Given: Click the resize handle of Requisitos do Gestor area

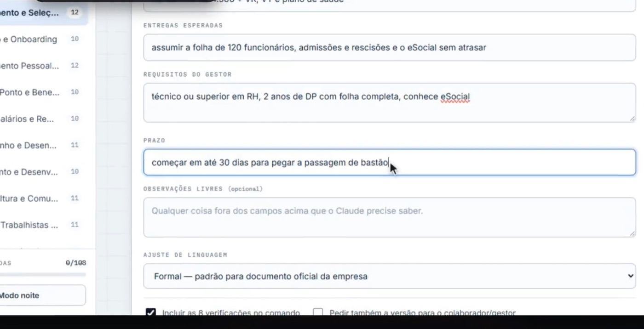Looking at the screenshot, I should point(632,119).
